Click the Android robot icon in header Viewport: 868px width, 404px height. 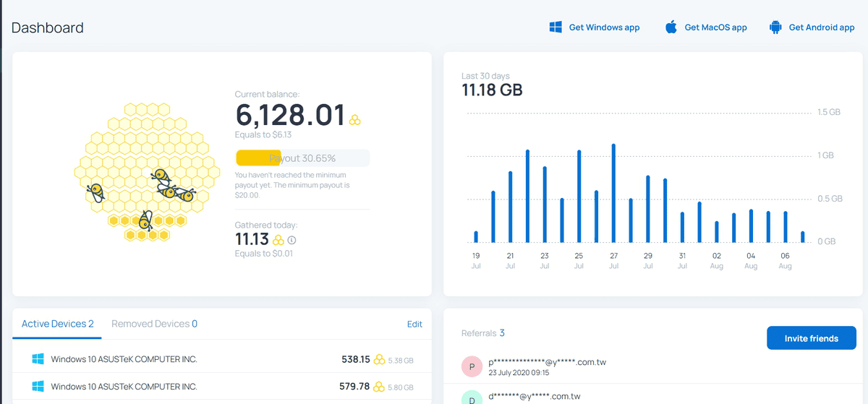point(775,27)
